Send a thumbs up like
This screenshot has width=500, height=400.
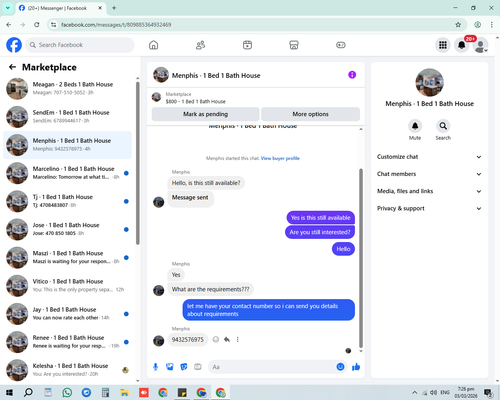tap(356, 367)
